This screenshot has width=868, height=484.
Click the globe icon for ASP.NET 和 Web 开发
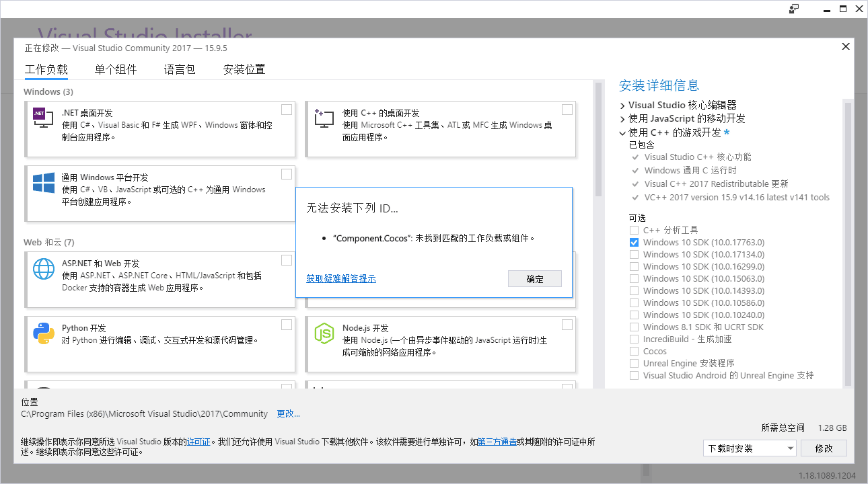pos(43,268)
